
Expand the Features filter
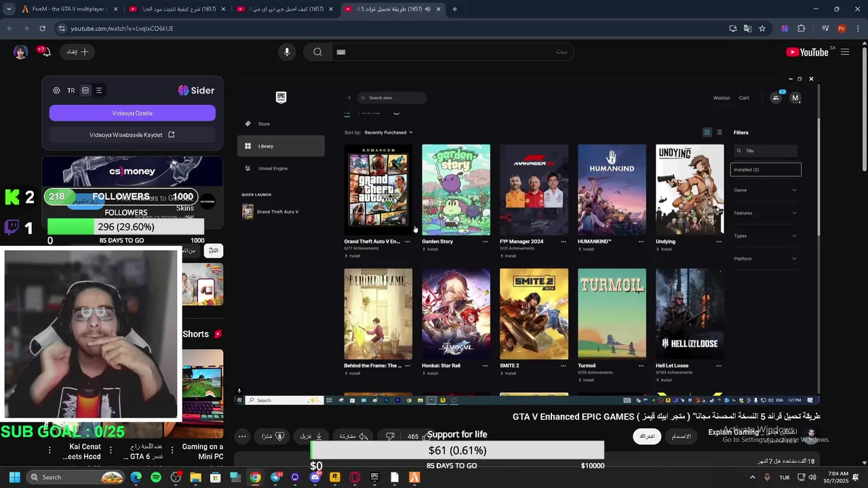[x=766, y=213]
